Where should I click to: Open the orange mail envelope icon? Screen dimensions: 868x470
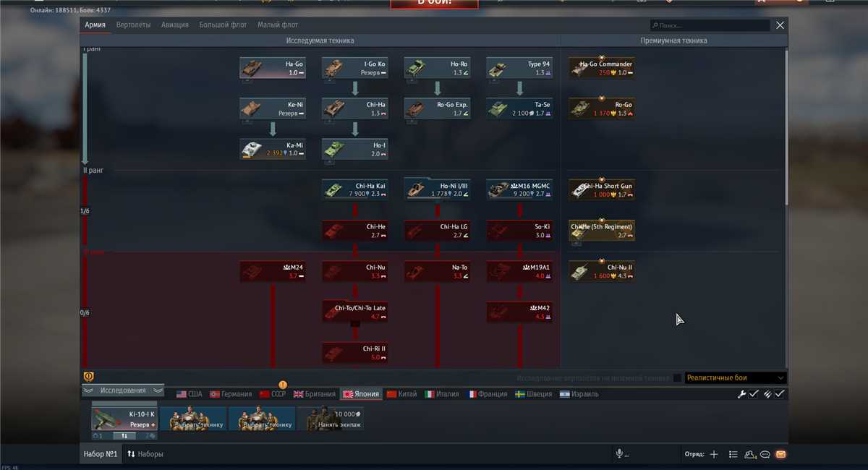click(781, 454)
